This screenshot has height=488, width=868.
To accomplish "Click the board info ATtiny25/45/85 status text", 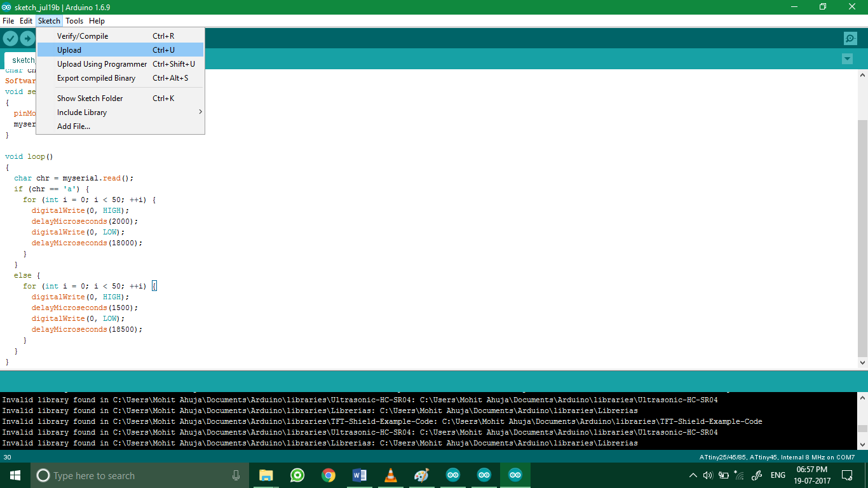I will click(777, 457).
